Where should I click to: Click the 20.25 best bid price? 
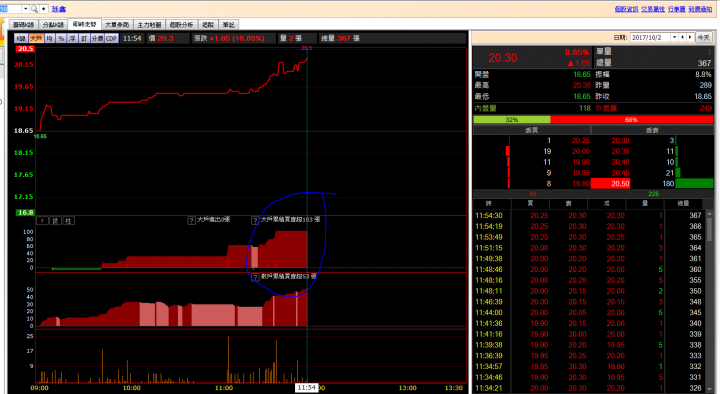pos(581,141)
